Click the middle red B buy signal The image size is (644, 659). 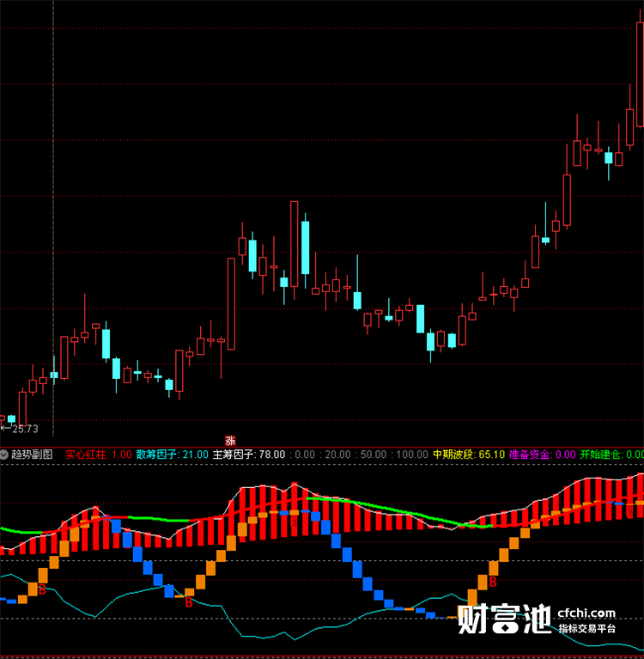(x=189, y=602)
